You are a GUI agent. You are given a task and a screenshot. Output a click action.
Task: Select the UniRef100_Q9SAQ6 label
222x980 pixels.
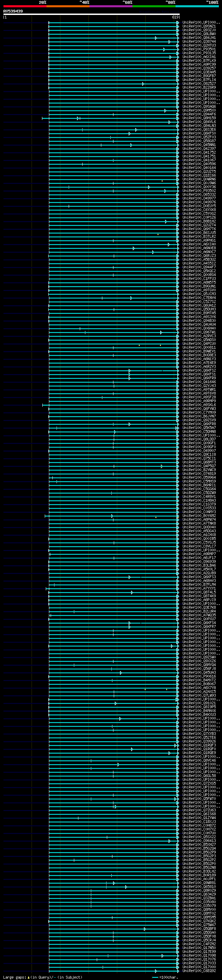199,106
